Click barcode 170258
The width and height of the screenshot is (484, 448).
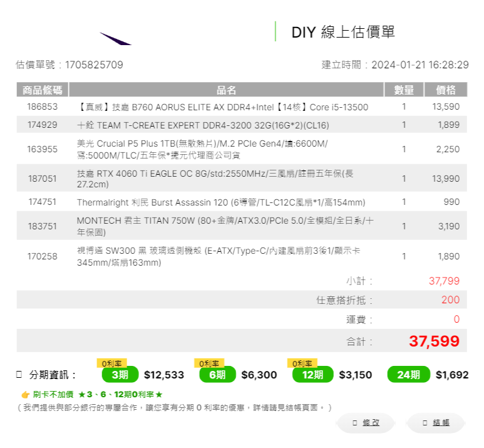[43, 256]
